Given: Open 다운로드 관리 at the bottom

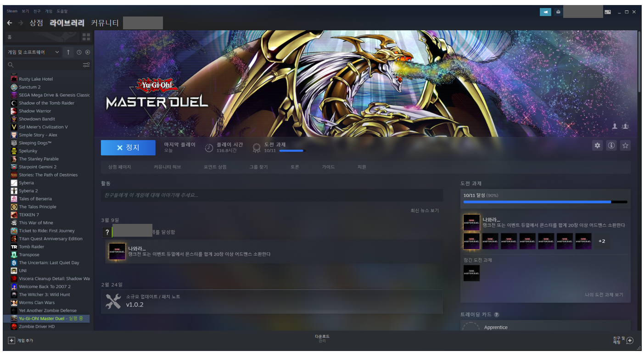Looking at the screenshot, I should tap(322, 339).
